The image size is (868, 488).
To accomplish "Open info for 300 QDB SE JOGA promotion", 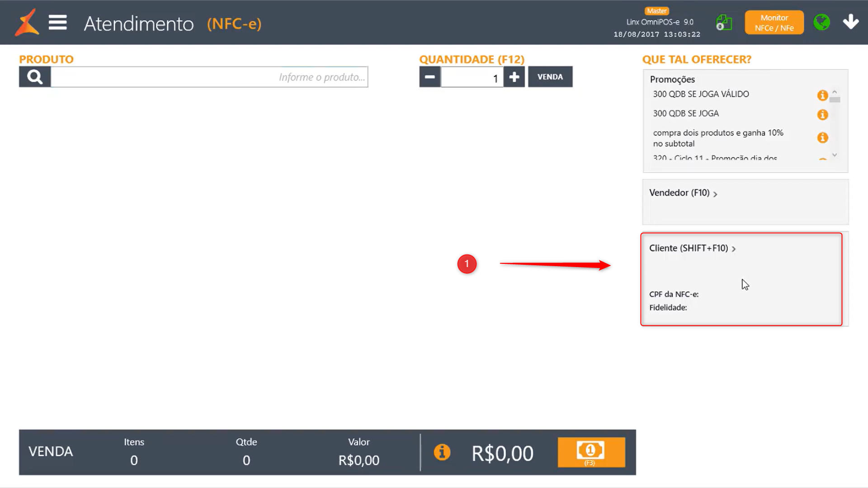I will point(822,114).
